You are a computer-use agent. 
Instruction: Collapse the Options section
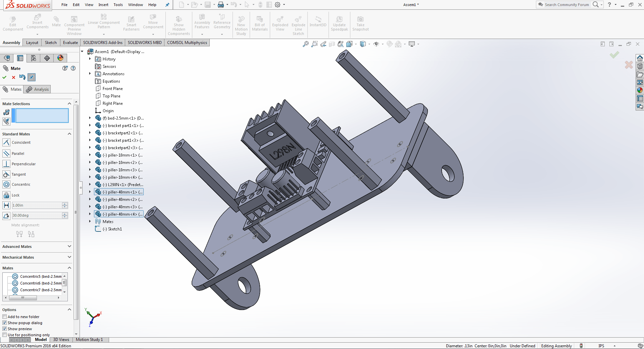(69, 309)
